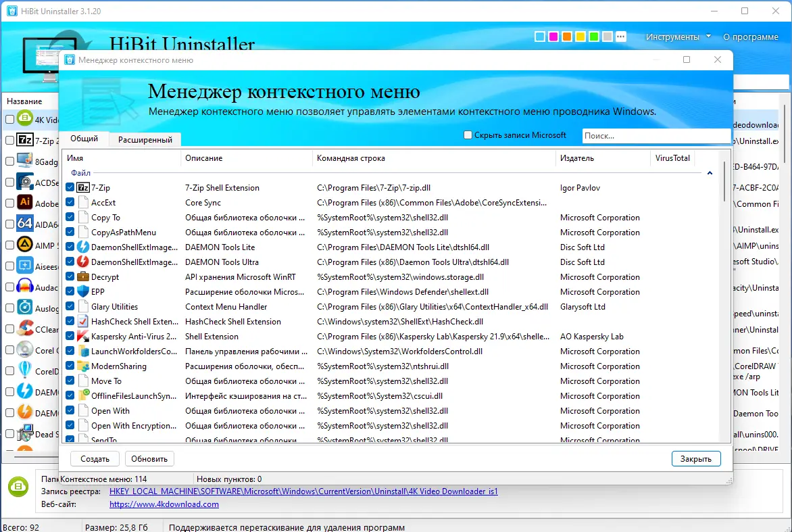Uncheck the AccExt entry checkbox
Viewport: 792px width, 532px height.
(x=70, y=202)
